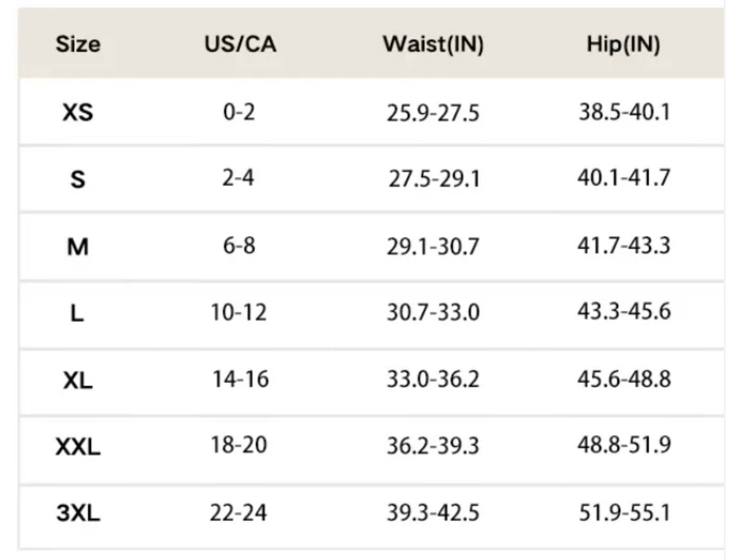Click the Waist(IN) column header

coord(433,44)
